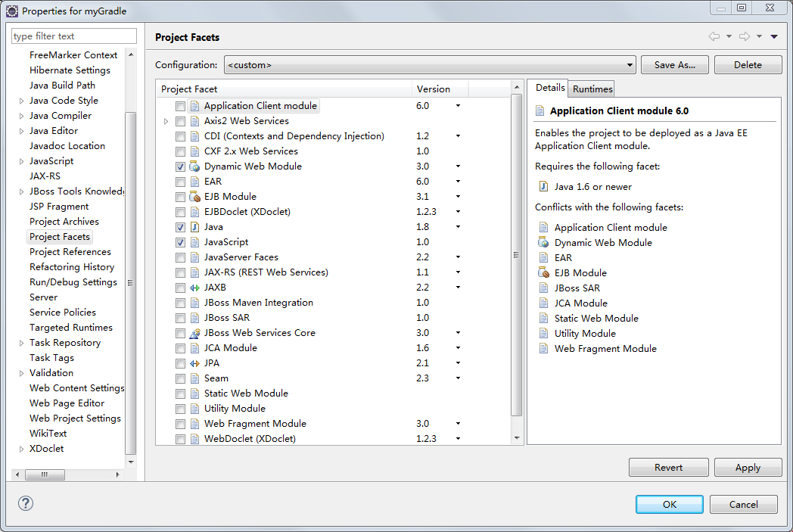Click the Static Web Module icon under Conflicts

pyautogui.click(x=543, y=319)
